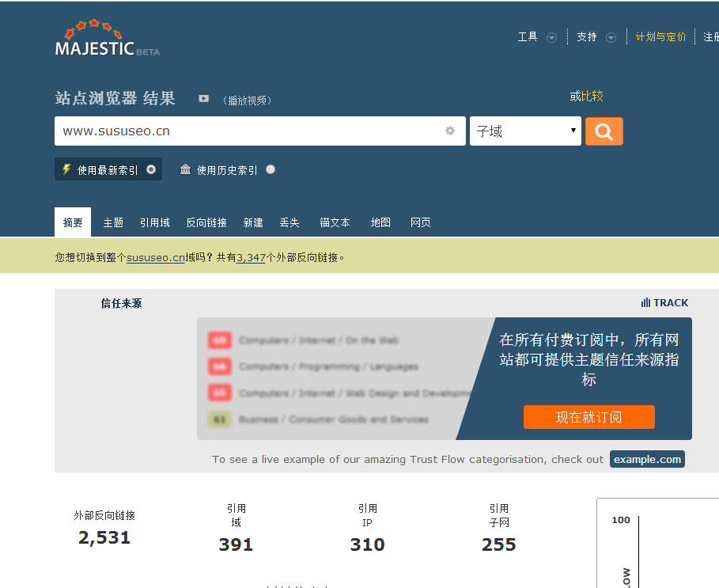Image resolution: width=719 pixels, height=588 pixels.
Task: Expand the 支持 menu arrow
Action: point(611,37)
